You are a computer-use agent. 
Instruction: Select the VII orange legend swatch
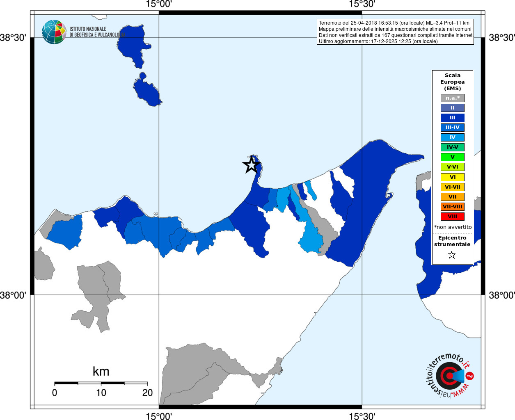click(452, 197)
